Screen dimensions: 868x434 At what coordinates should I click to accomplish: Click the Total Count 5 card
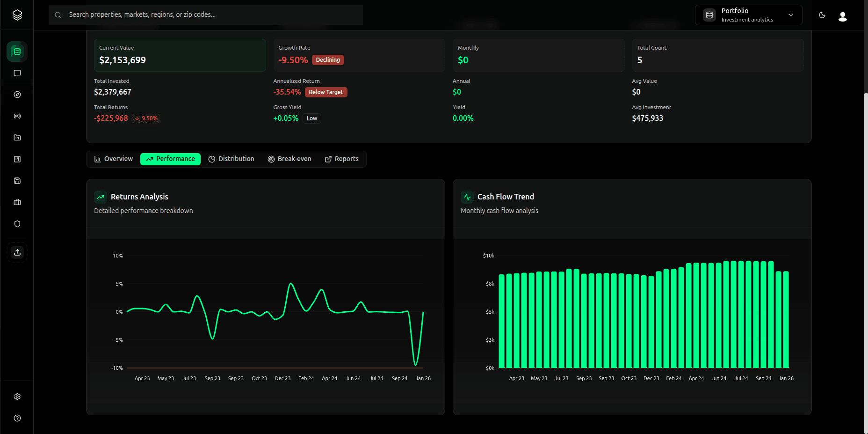click(718, 55)
